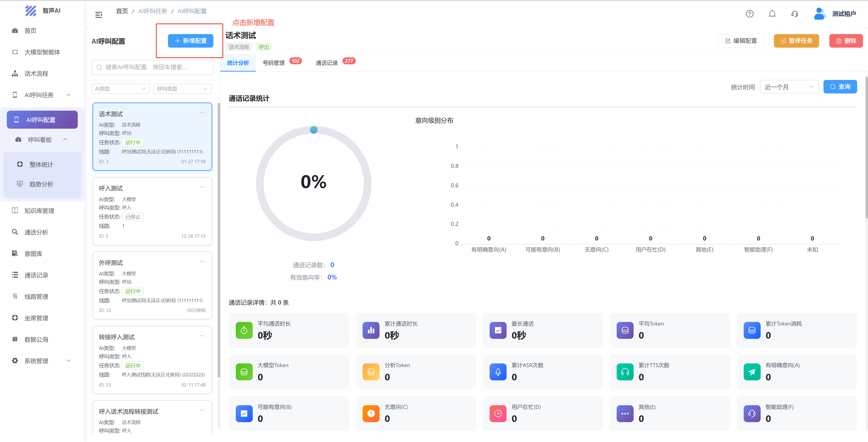Switch to the 通话记录 tab
The width and height of the screenshot is (868, 442).
click(326, 63)
